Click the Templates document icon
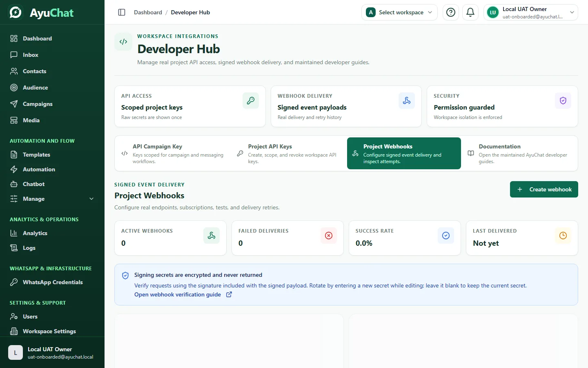The height and width of the screenshot is (368, 588). [14, 155]
